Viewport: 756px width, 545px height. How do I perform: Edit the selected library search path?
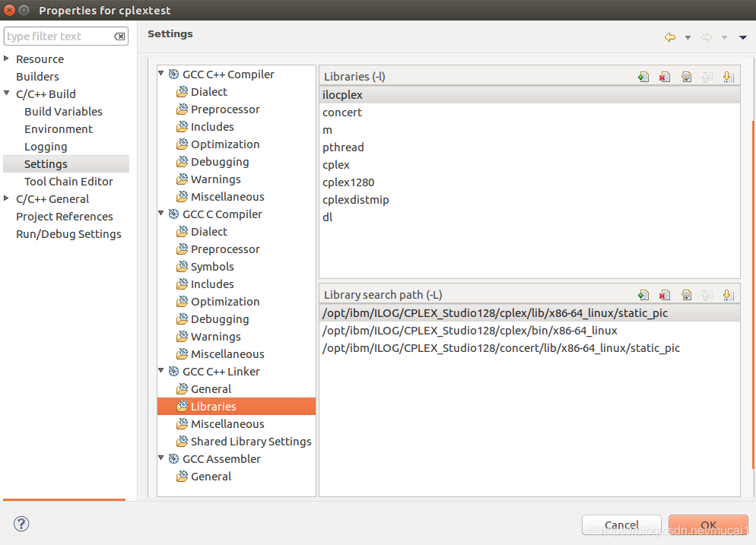686,294
